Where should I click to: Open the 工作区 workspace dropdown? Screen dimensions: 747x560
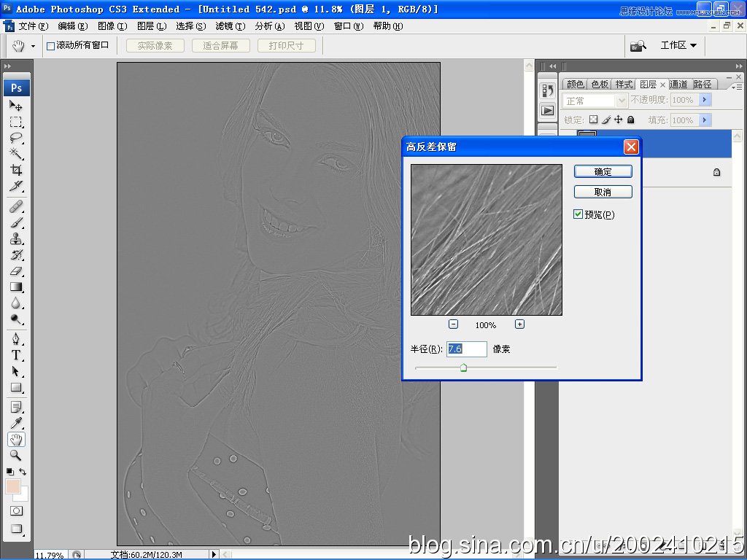[678, 45]
